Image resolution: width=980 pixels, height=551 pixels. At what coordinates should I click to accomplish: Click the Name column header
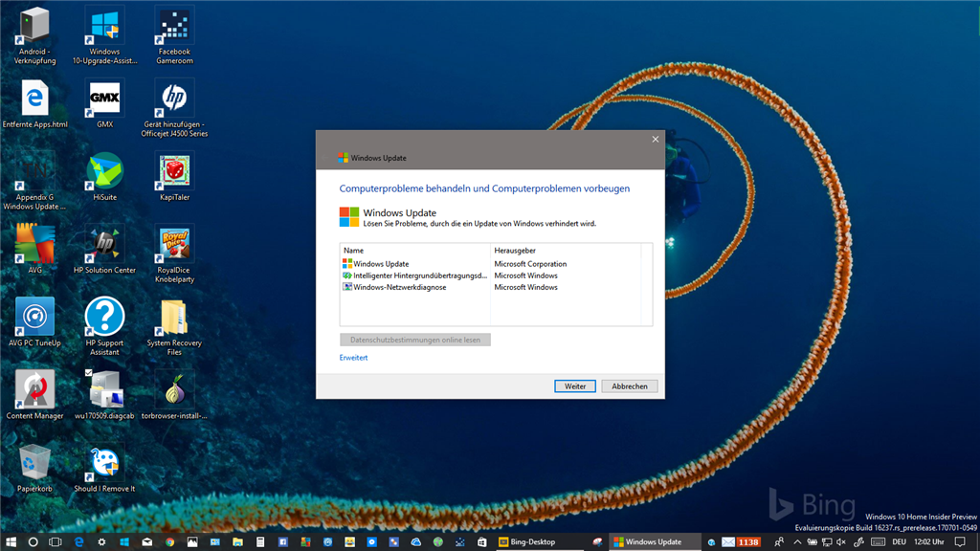pyautogui.click(x=415, y=251)
